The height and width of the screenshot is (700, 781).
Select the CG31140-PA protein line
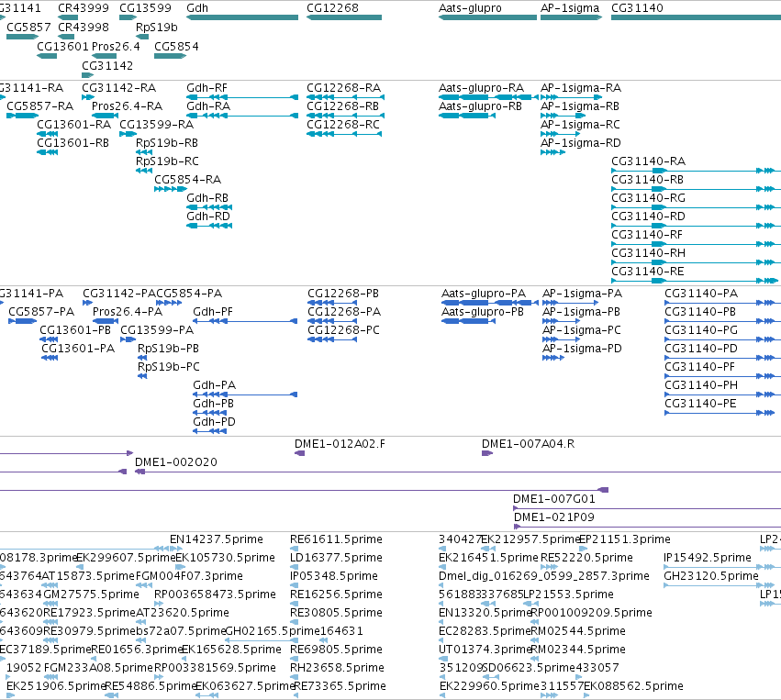tap(723, 303)
